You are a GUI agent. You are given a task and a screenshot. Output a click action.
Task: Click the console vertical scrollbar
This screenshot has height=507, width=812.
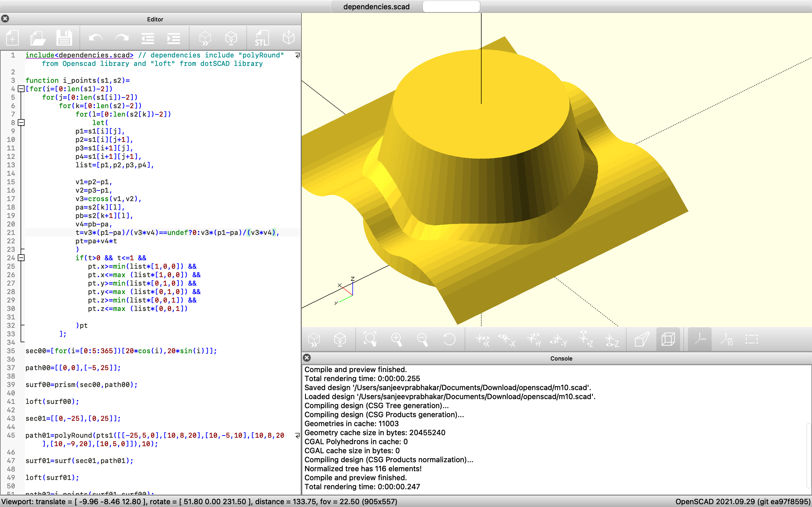coord(809,455)
